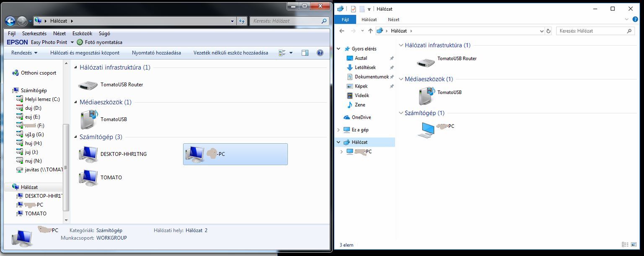The width and height of the screenshot is (644, 256).
Task: Click Otthoni csoport in left navigation pane
Action: (x=39, y=73)
